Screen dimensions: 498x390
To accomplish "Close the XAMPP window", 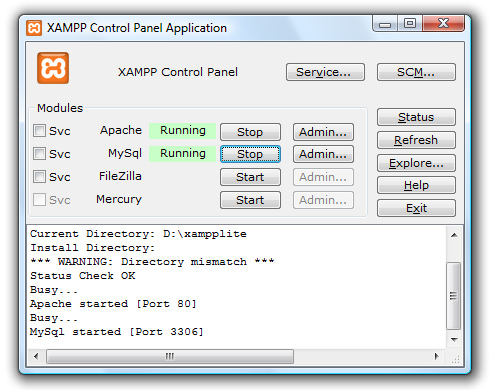I will [x=443, y=23].
